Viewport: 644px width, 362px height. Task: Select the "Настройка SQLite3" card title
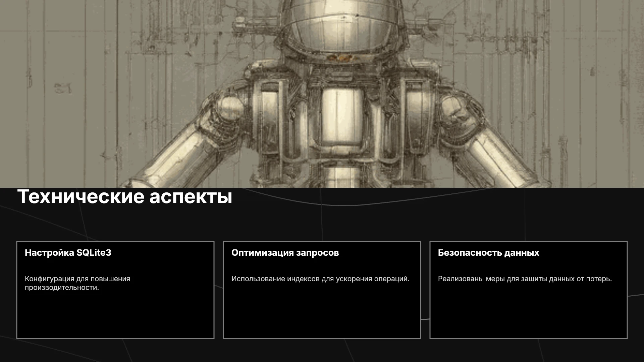68,253
